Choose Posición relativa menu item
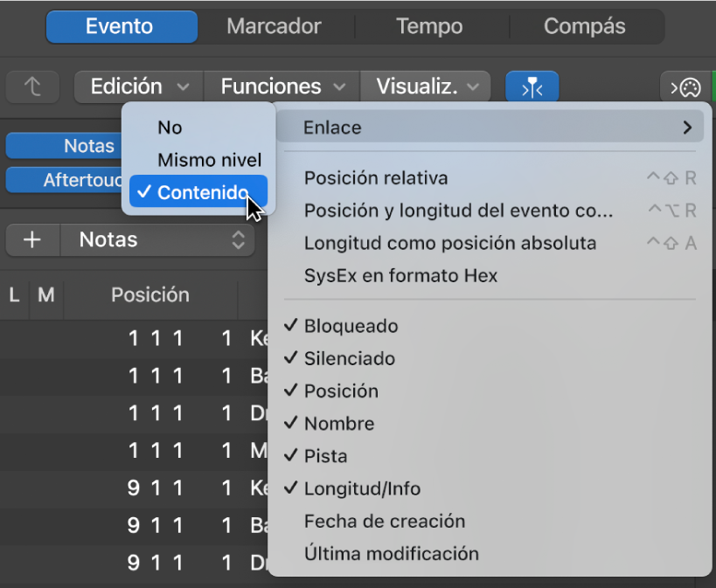Screen dimensions: 716x588 point(375,178)
